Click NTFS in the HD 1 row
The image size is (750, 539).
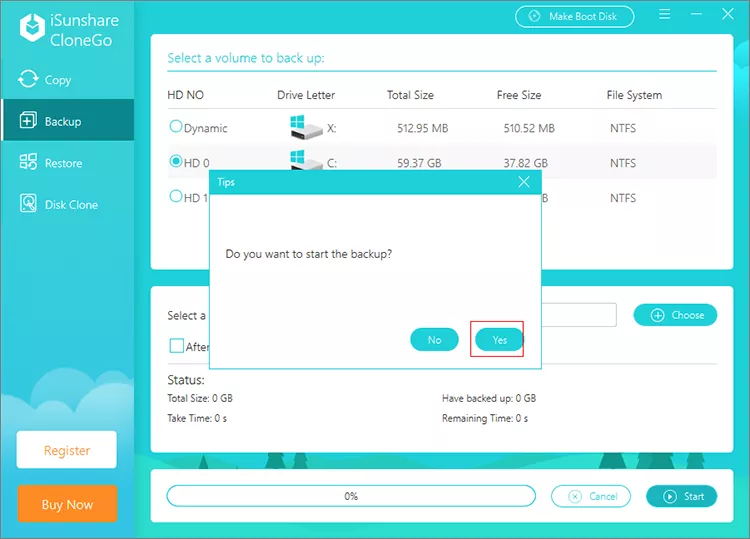click(623, 198)
